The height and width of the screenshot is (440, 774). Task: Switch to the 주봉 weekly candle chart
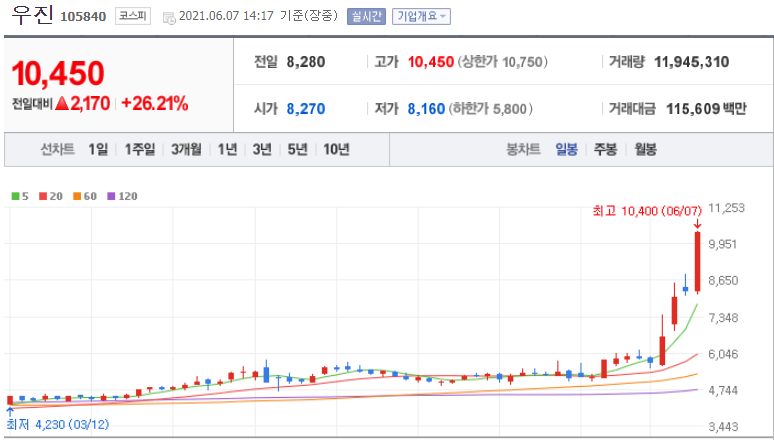point(605,149)
